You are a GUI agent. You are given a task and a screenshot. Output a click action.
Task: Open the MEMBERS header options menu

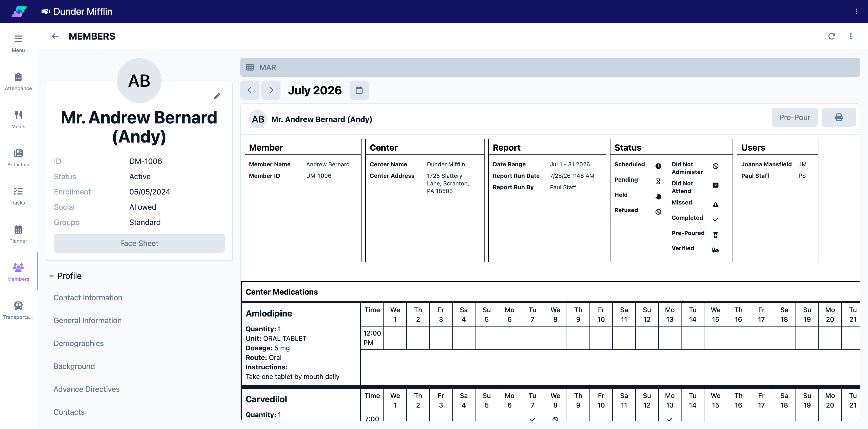click(851, 36)
